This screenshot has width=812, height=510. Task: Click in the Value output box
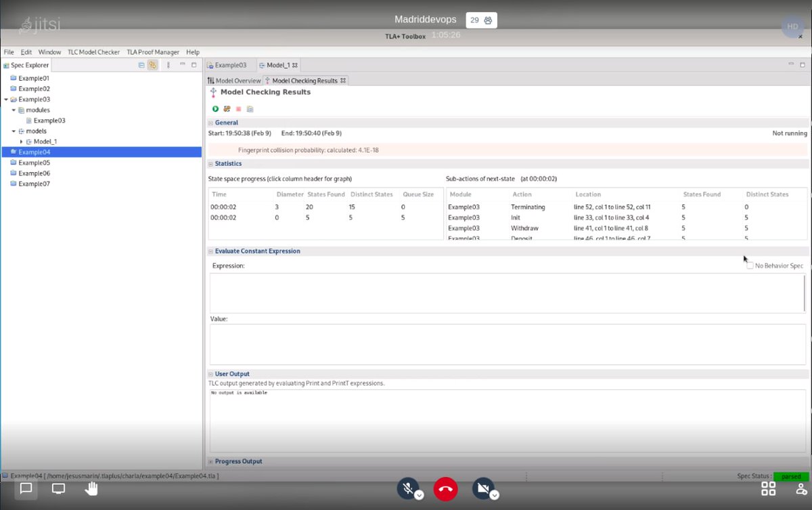507,344
